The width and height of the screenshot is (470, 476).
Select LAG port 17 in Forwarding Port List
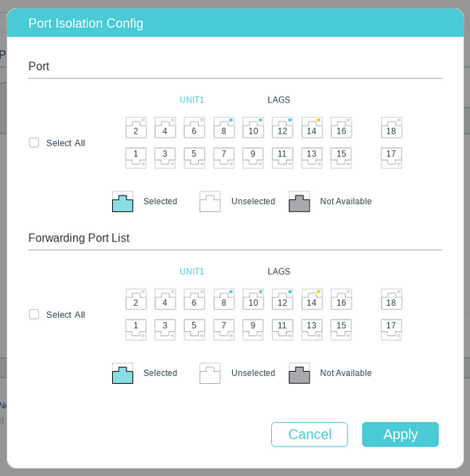pyautogui.click(x=391, y=330)
